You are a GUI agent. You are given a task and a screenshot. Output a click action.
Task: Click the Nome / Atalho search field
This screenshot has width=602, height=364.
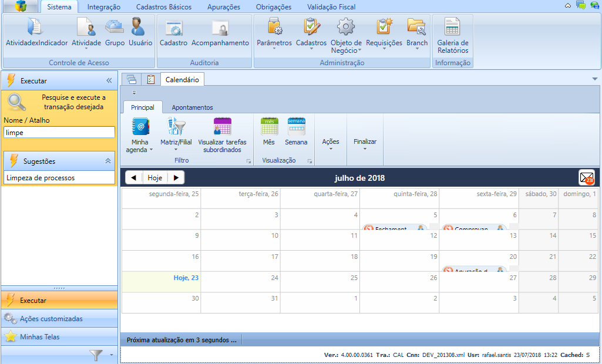pos(59,133)
